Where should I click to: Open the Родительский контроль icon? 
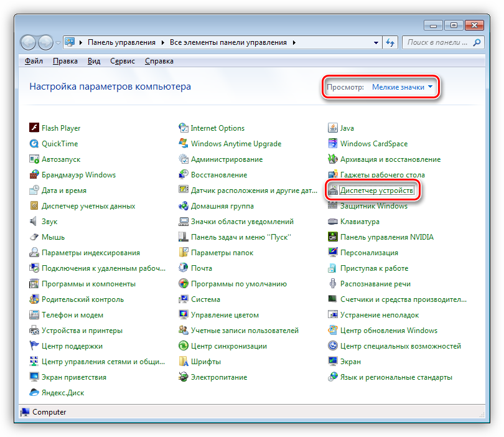click(x=34, y=299)
